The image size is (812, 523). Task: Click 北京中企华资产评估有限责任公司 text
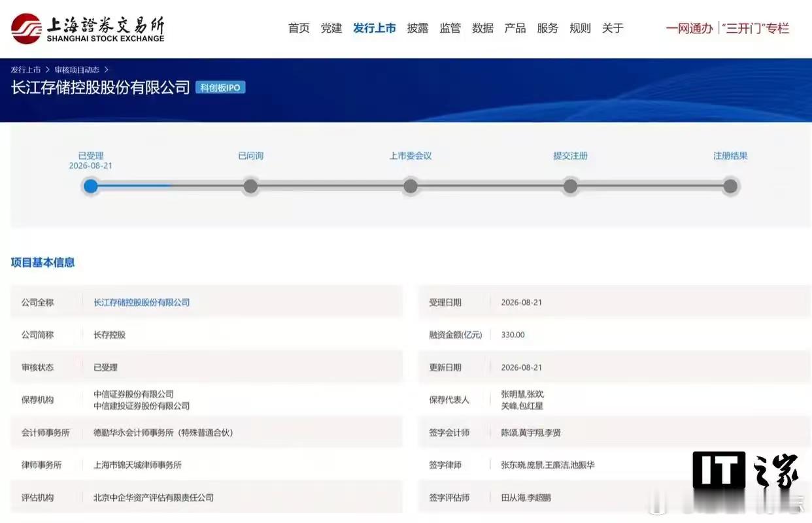pyautogui.click(x=154, y=498)
